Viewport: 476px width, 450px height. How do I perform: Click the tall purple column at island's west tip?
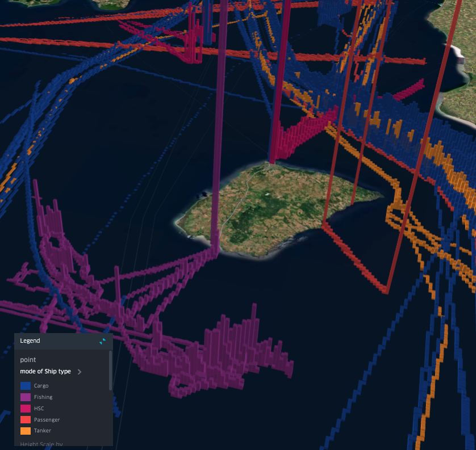(216, 170)
